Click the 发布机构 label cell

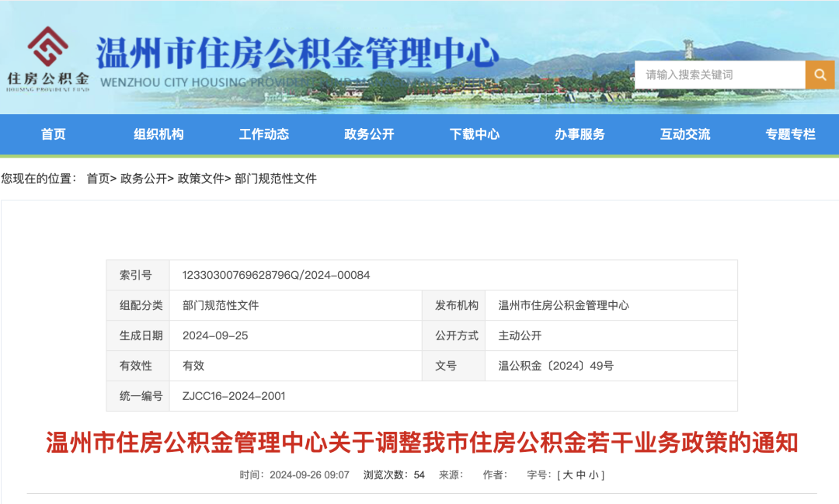[454, 305]
